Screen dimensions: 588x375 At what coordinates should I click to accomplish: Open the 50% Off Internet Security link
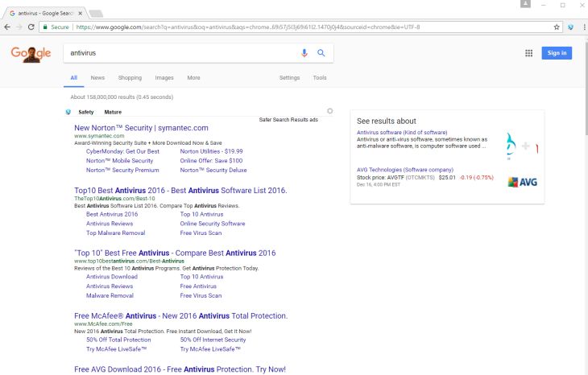tap(213, 340)
